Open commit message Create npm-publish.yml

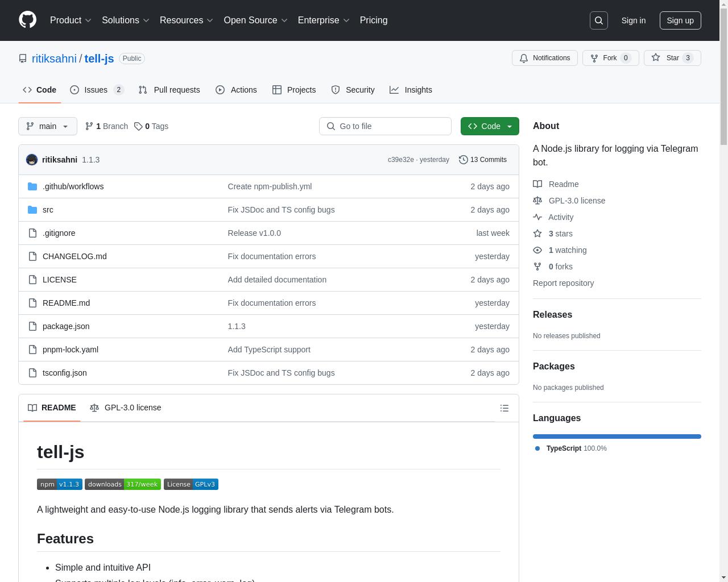(x=270, y=186)
